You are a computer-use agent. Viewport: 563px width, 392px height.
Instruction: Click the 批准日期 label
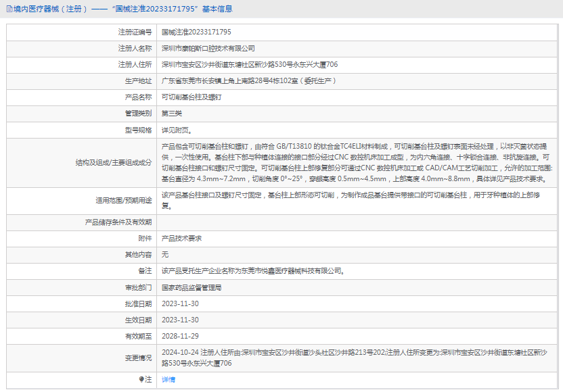click(139, 303)
